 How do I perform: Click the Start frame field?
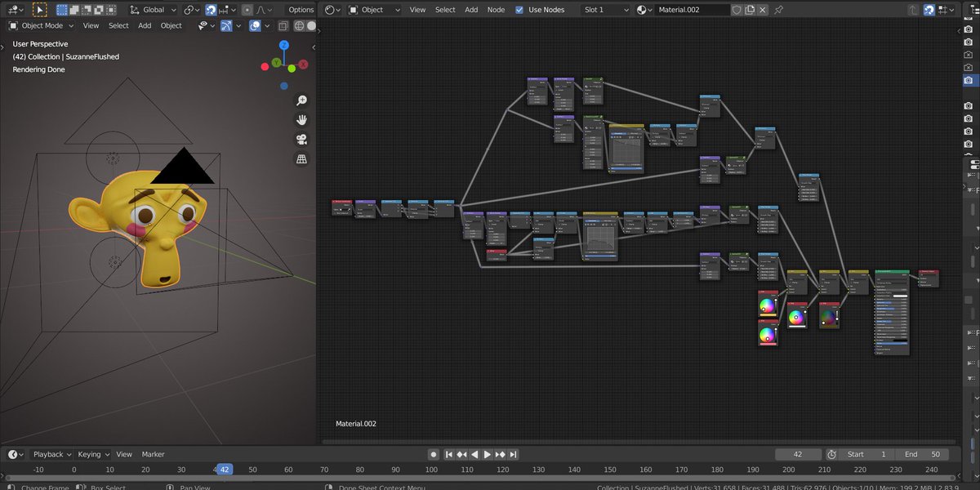coord(866,454)
